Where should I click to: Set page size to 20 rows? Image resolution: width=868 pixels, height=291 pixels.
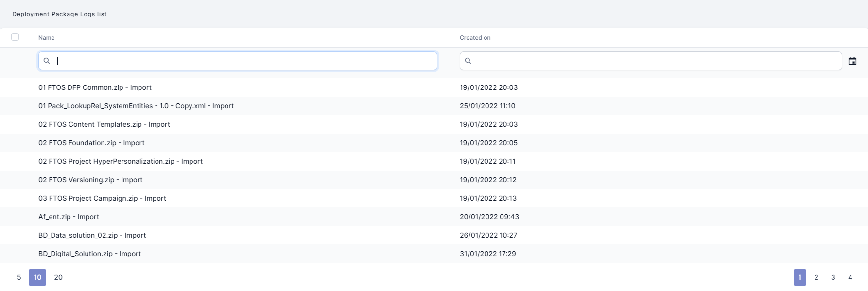click(58, 277)
